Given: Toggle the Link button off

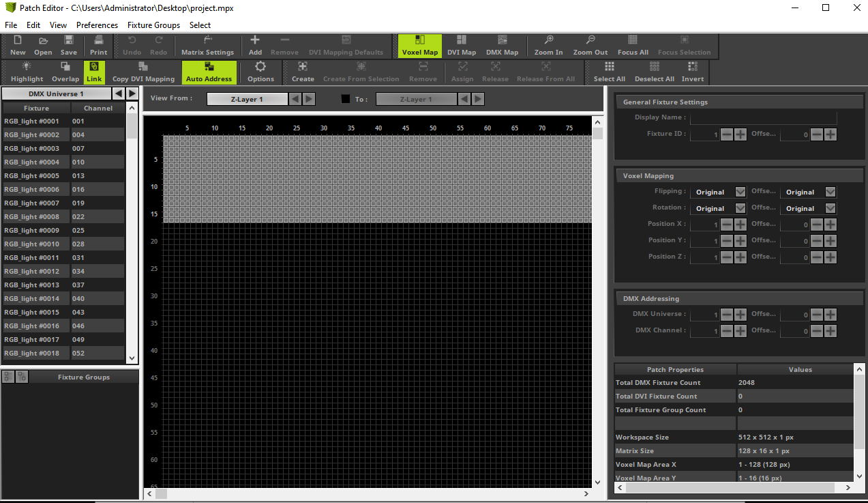Looking at the screenshot, I should tap(94, 72).
